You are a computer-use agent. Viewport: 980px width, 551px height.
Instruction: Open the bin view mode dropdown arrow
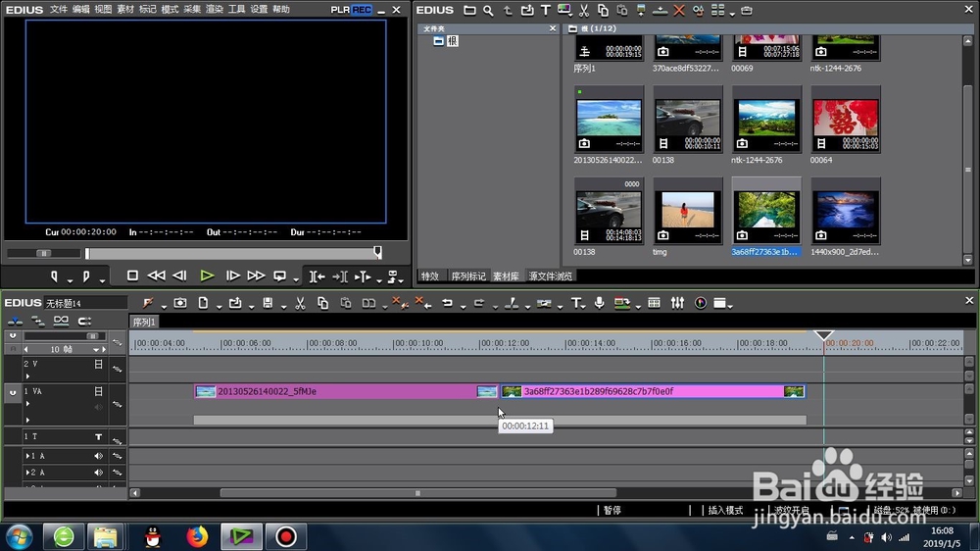point(732,13)
